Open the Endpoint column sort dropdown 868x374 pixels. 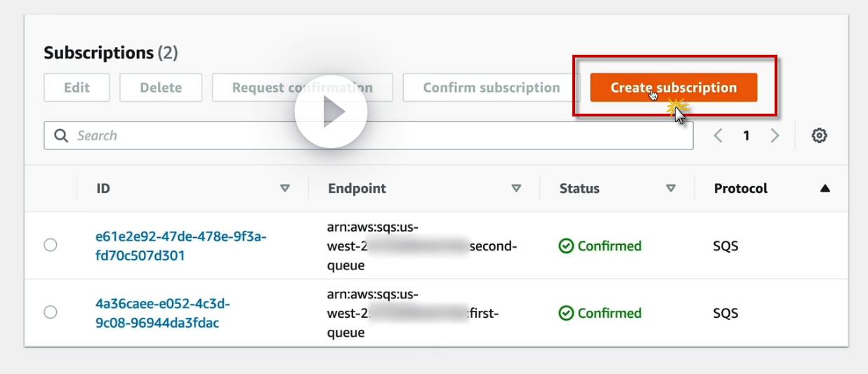516,189
